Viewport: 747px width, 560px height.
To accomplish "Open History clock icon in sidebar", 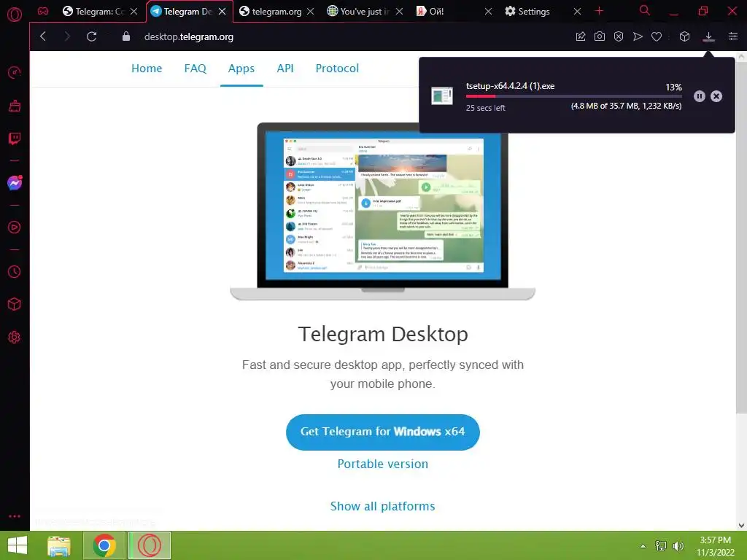I will click(x=15, y=271).
